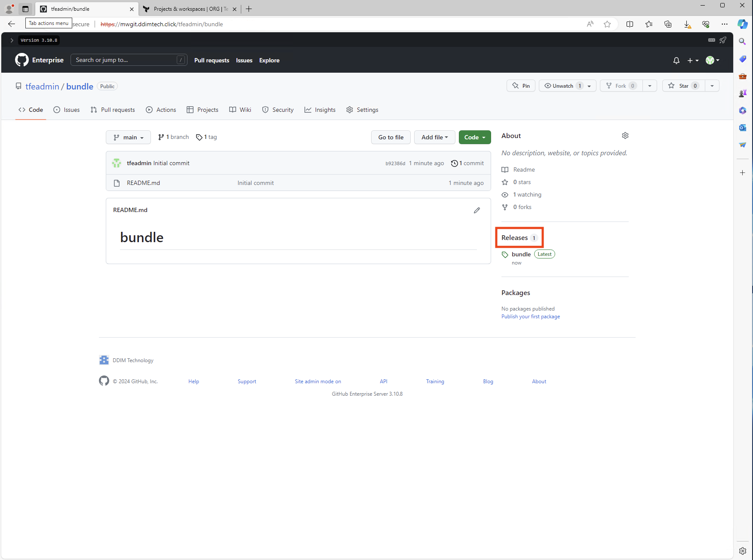The image size is (753, 560).
Task: Click 0 forks in About
Action: pos(516,207)
